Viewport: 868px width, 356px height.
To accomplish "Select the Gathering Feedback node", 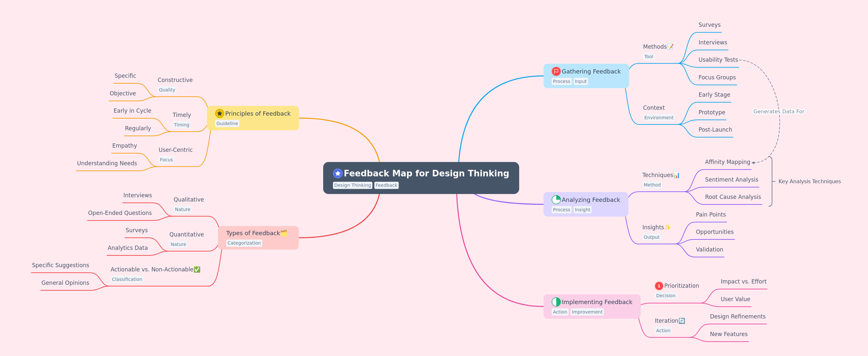I will click(586, 76).
